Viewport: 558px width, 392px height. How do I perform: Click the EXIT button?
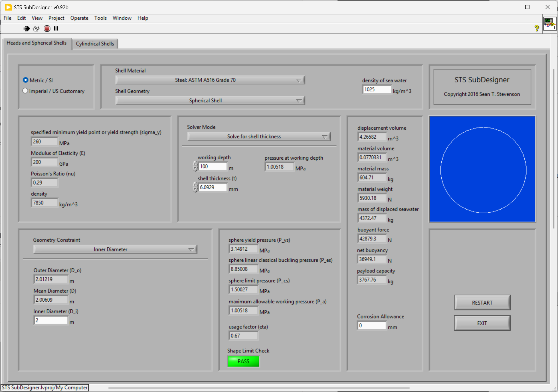tap(482, 323)
